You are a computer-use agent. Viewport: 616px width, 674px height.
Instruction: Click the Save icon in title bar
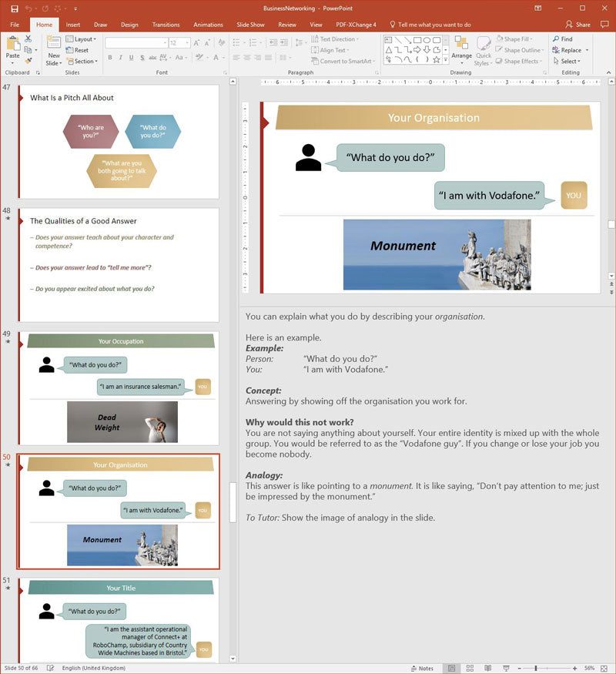pyautogui.click(x=14, y=8)
